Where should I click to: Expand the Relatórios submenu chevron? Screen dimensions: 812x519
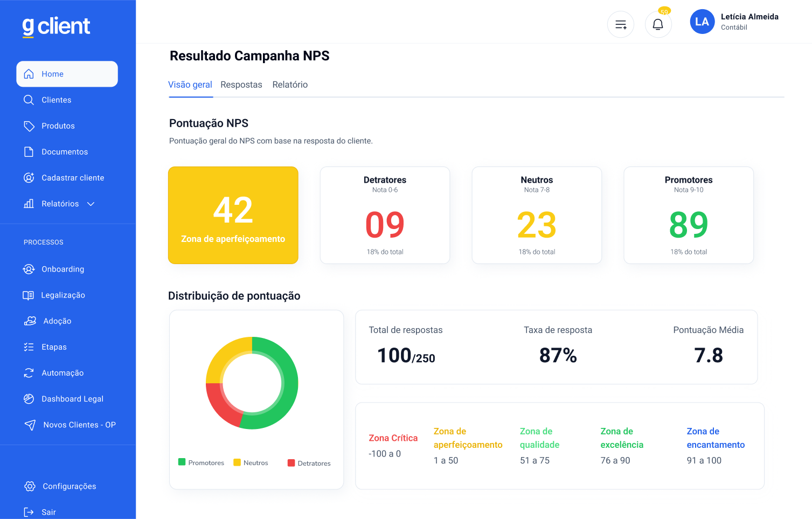[91, 204]
